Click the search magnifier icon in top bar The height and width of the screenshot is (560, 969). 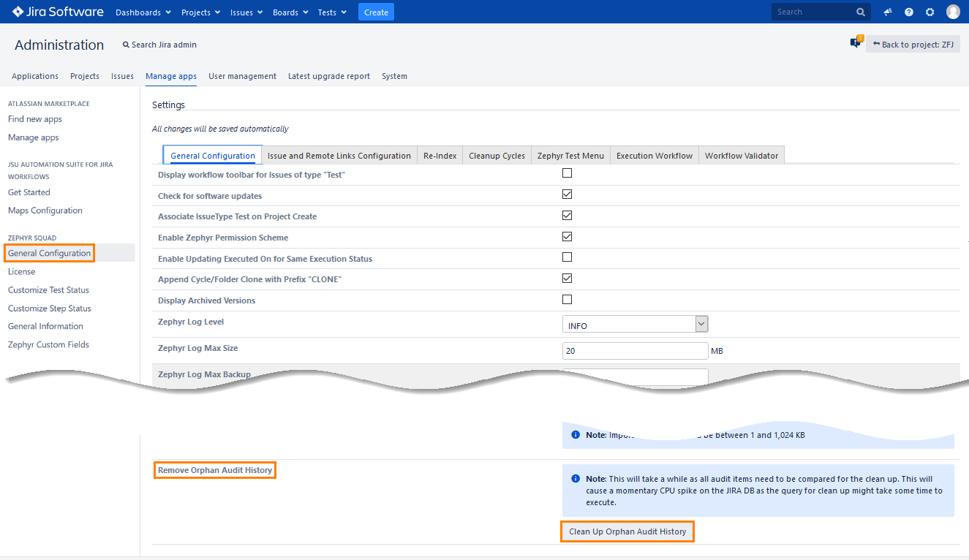861,12
